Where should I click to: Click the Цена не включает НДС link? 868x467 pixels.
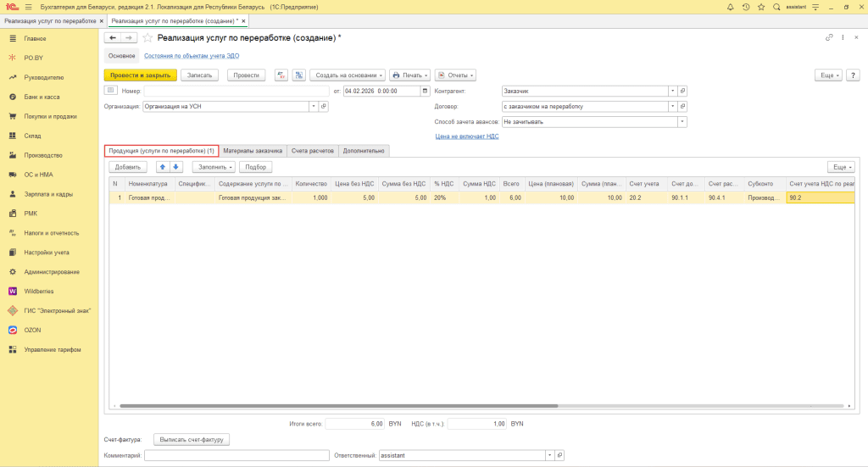(x=466, y=136)
